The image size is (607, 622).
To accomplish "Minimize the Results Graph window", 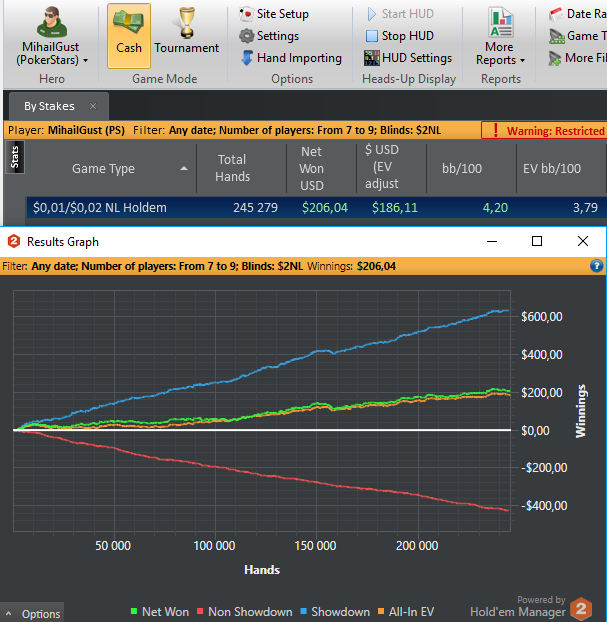I will [492, 241].
